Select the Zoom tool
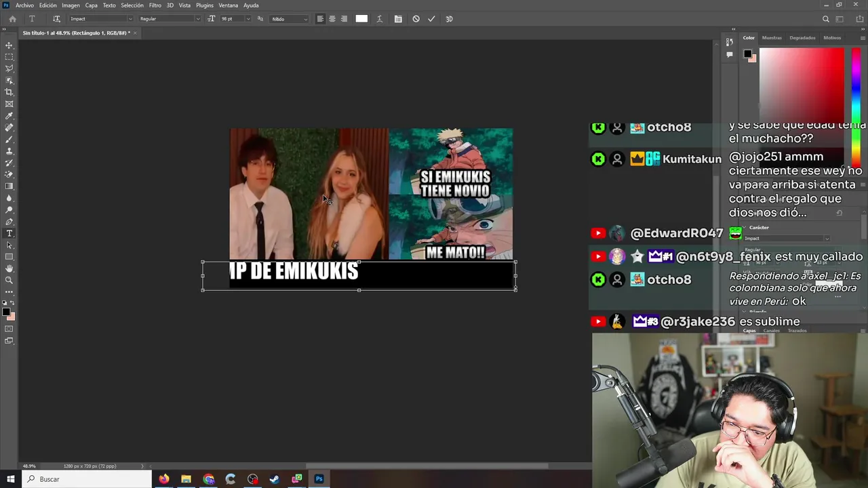Viewport: 868px width, 488px height. tap(9, 280)
